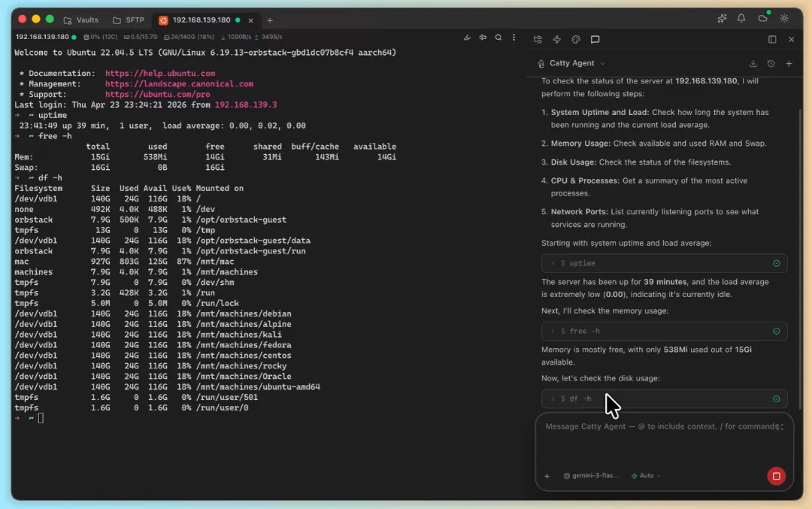Expand the uptime command block
Viewport: 812px width, 509px height.
click(665, 263)
